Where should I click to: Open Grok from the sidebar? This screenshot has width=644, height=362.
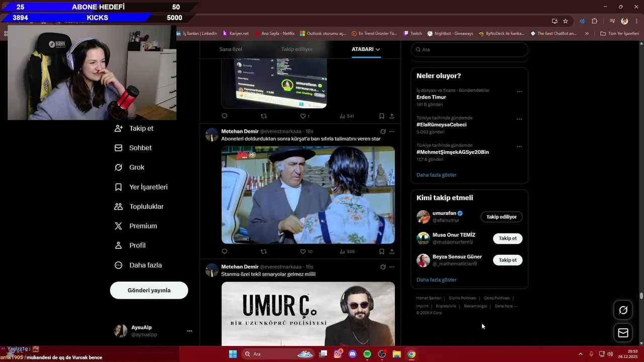[130, 167]
